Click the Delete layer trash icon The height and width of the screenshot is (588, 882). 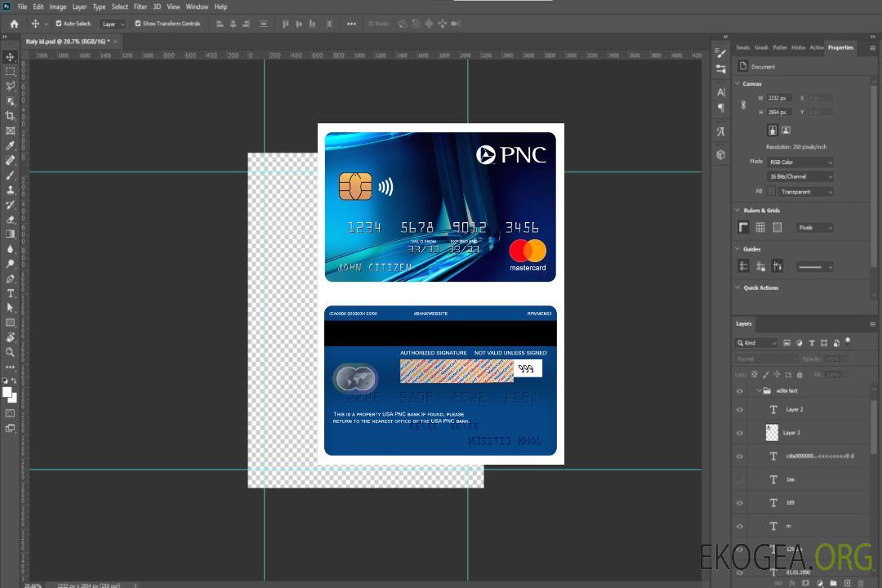[x=860, y=583]
